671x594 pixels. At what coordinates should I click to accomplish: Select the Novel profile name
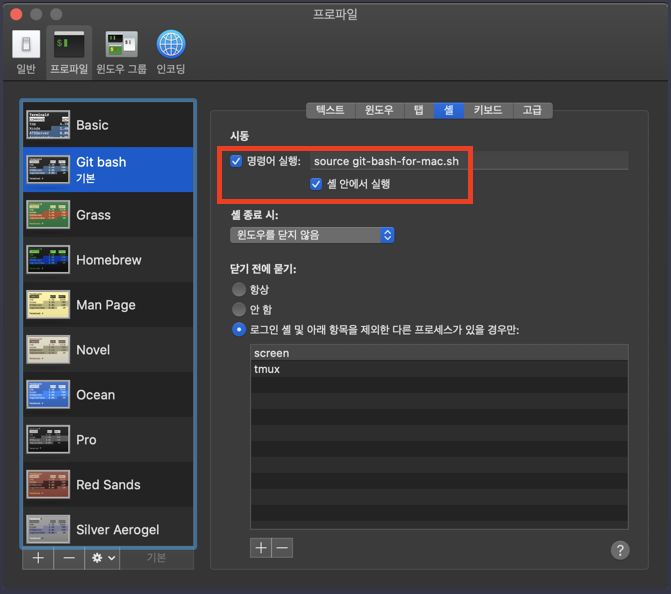(93, 350)
